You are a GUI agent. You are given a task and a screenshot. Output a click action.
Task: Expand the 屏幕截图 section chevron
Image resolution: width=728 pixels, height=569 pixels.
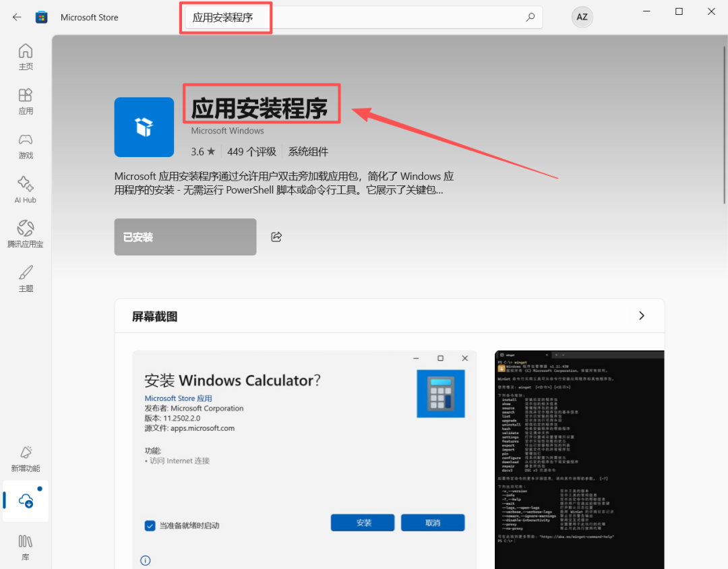[x=641, y=316]
